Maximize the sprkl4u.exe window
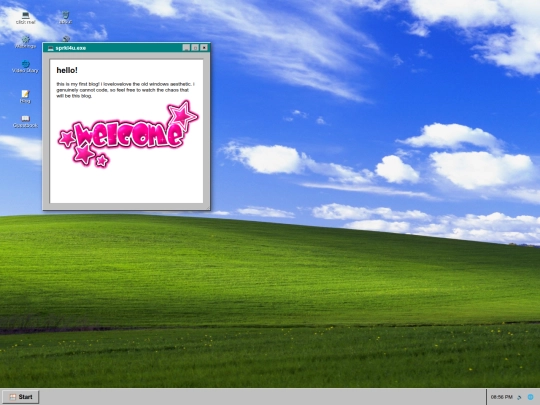540x405 pixels. pyautogui.click(x=195, y=48)
